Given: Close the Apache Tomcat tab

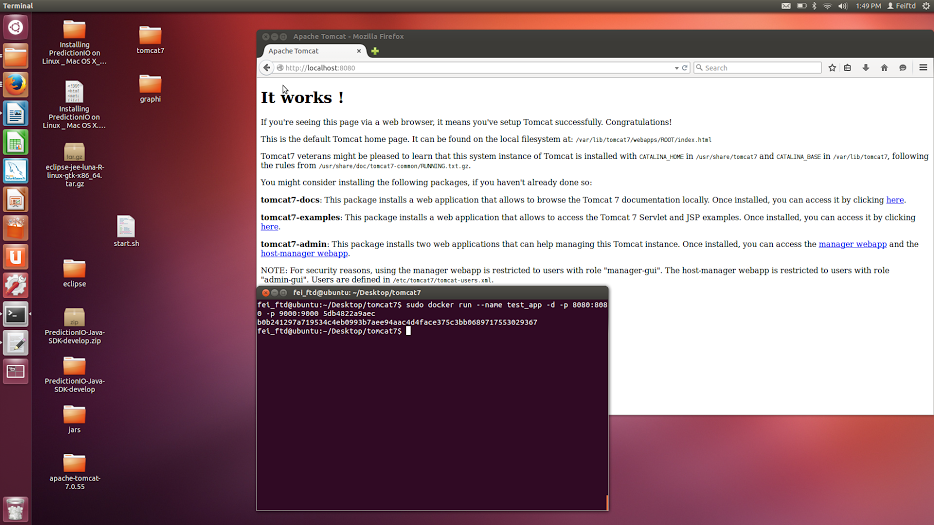Looking at the screenshot, I should 359,51.
